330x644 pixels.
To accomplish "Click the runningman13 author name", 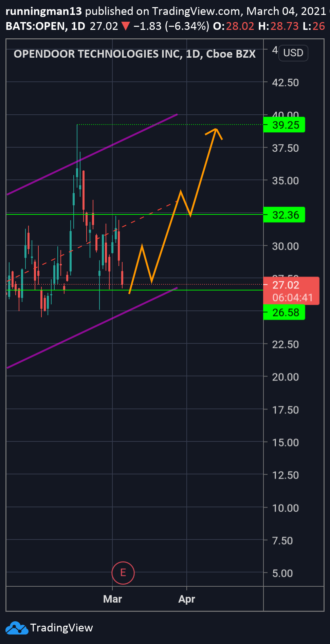I will point(44,11).
